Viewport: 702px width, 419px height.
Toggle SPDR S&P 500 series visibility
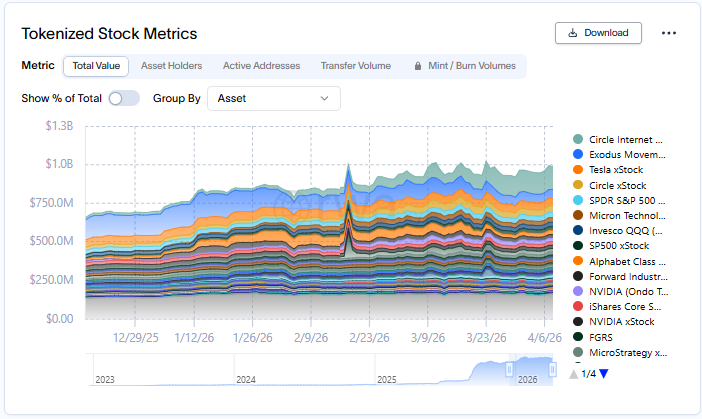point(625,200)
